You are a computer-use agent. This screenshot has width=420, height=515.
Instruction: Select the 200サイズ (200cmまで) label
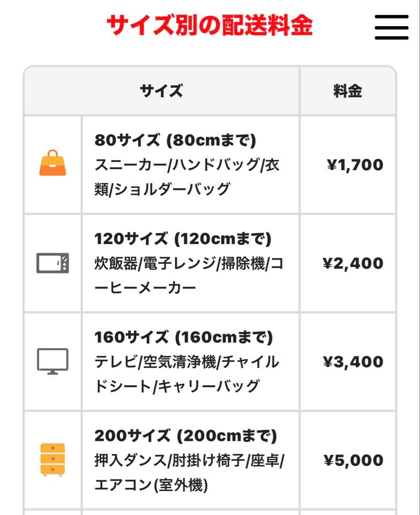click(x=185, y=435)
